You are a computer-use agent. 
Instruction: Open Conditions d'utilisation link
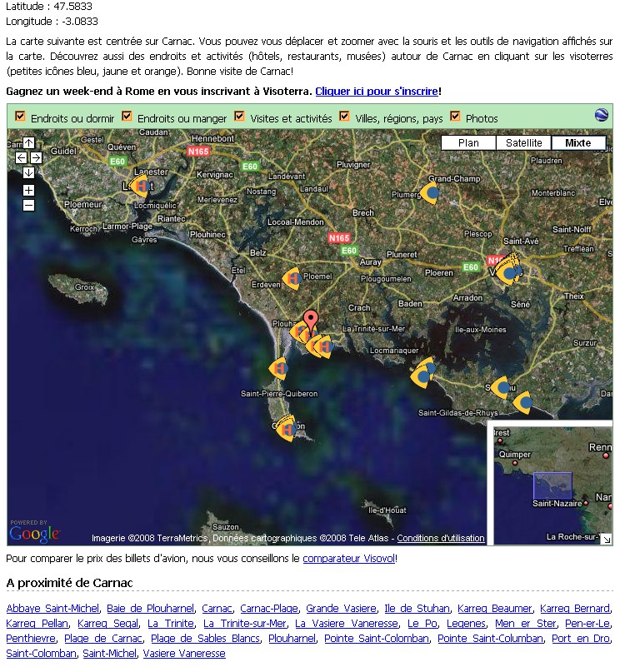(x=441, y=538)
